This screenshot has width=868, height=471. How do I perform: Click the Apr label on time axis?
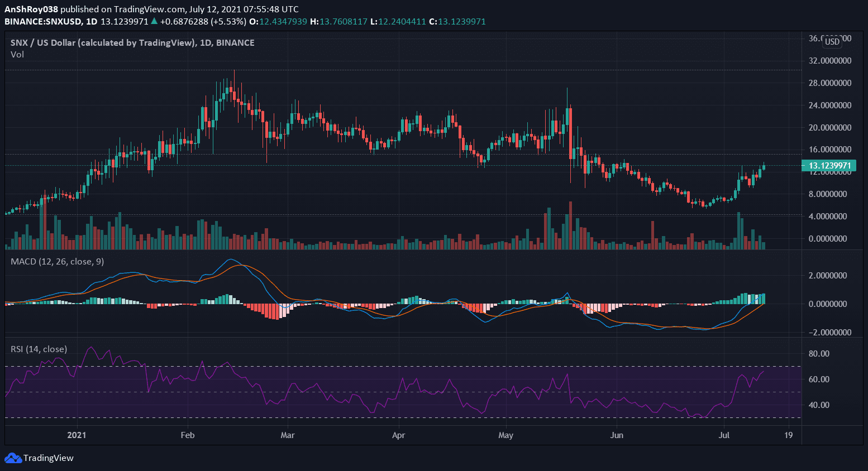point(398,435)
